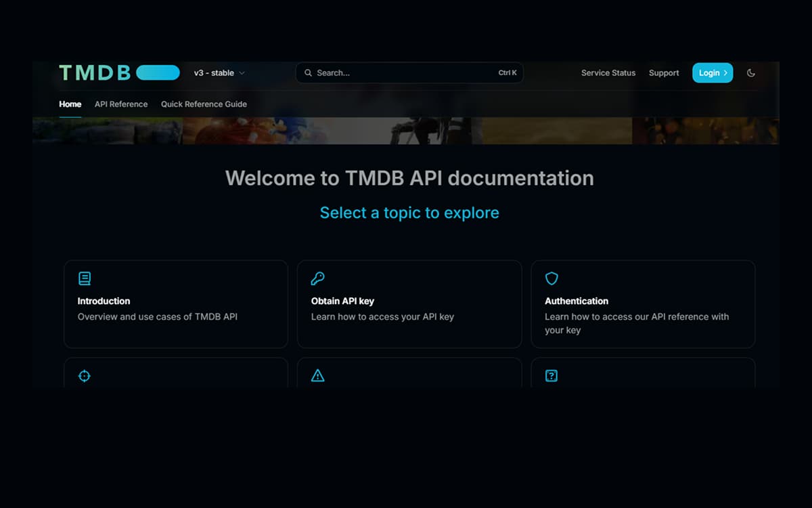The image size is (812, 508).
Task: Click 'Welcome to TMDB API documentation' heading
Action: click(x=409, y=178)
